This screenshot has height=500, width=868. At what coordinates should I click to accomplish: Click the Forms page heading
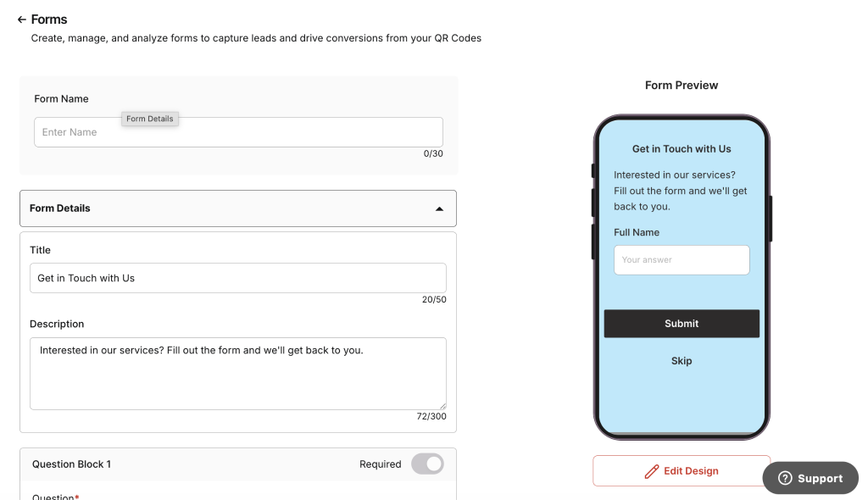point(48,19)
